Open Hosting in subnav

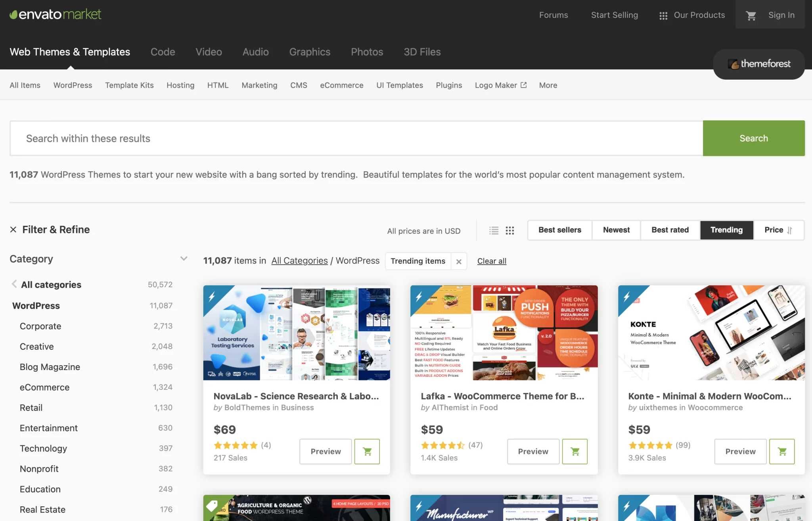pos(180,85)
